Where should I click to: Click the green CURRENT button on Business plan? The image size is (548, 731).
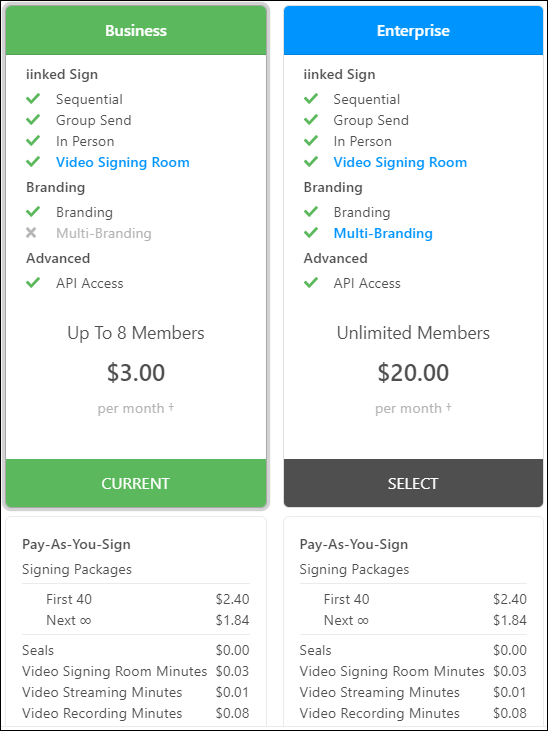click(x=136, y=483)
